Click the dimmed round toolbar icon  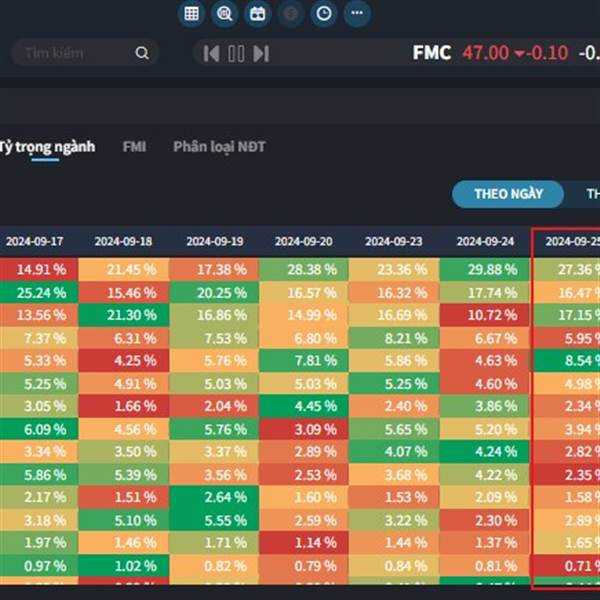pos(291,14)
